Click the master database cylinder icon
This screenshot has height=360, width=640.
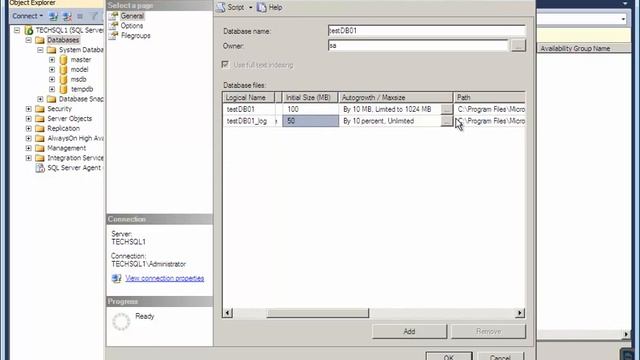point(63,60)
